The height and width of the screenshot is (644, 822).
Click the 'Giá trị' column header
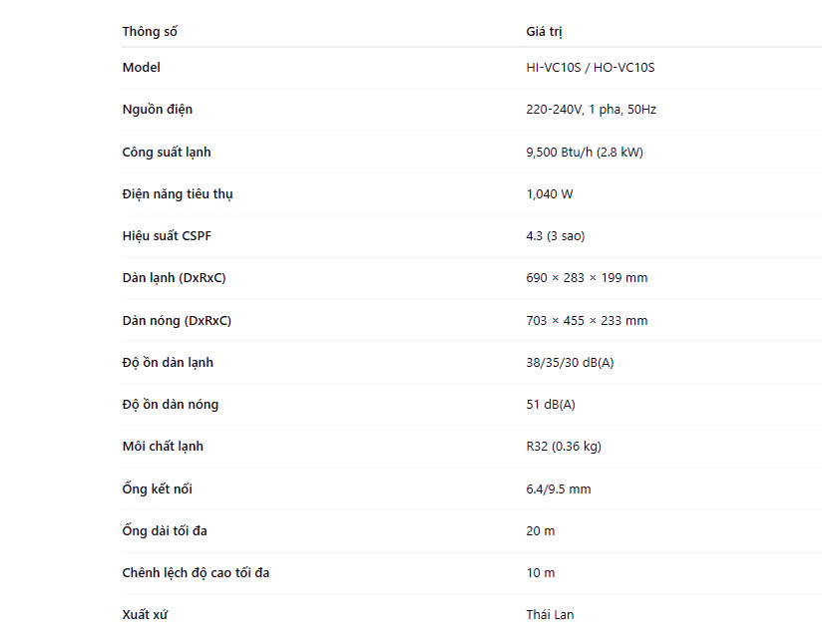point(545,32)
